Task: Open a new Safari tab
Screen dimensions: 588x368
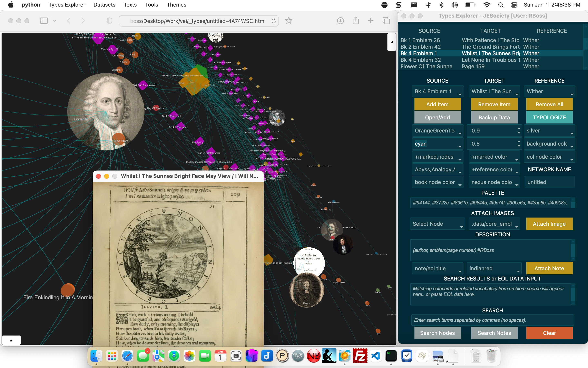Action: pos(371,21)
